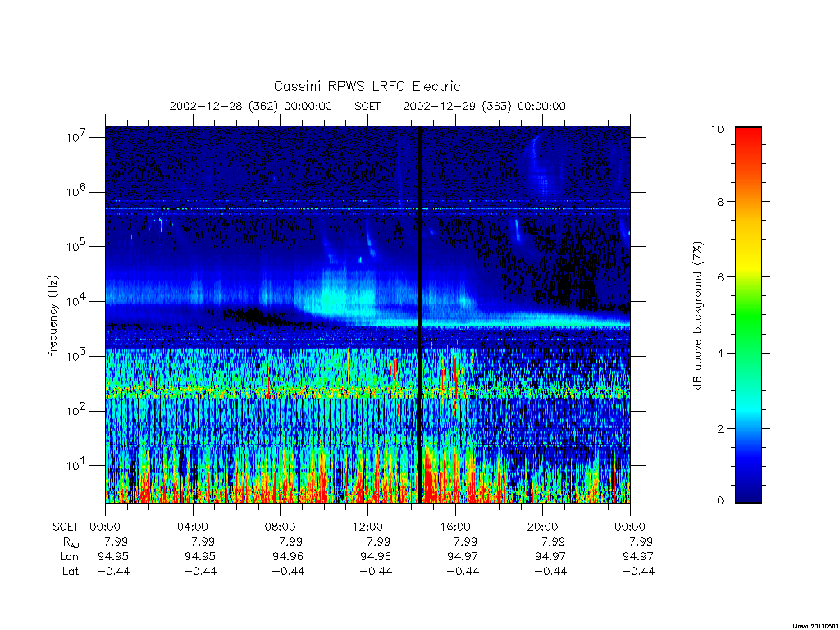Click the color bar value '8'
Image resolution: width=840 pixels, height=630 pixels.
(720, 202)
